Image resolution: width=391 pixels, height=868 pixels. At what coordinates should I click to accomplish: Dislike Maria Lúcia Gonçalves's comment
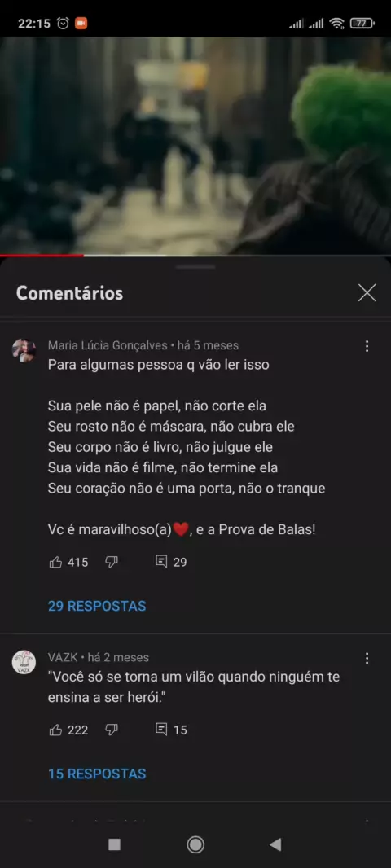pyautogui.click(x=112, y=563)
